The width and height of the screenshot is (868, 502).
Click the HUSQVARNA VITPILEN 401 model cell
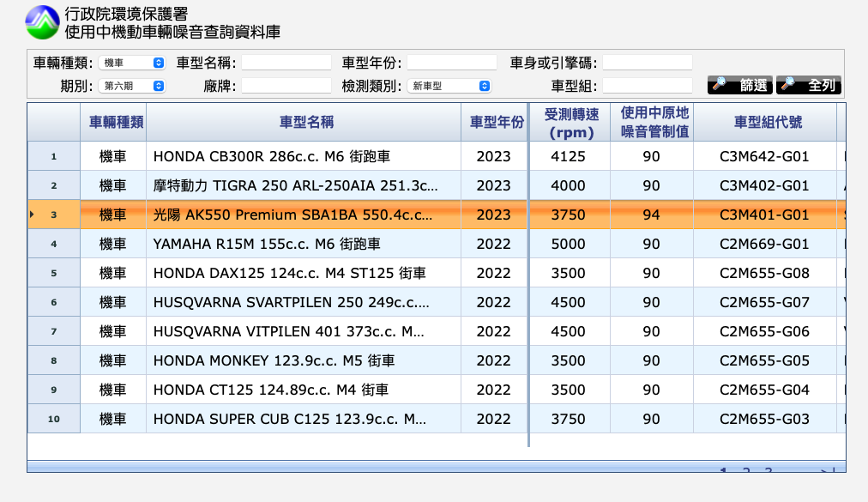(x=304, y=331)
